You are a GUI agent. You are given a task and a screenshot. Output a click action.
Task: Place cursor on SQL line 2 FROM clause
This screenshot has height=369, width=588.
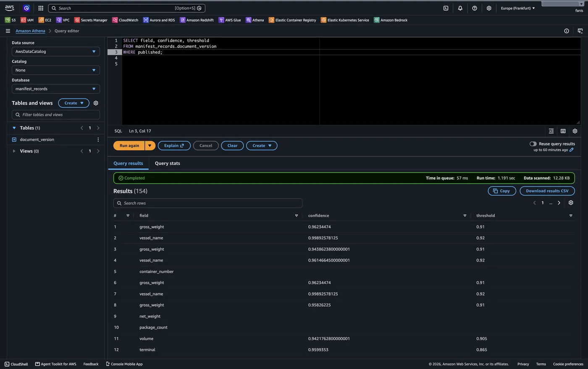point(170,46)
